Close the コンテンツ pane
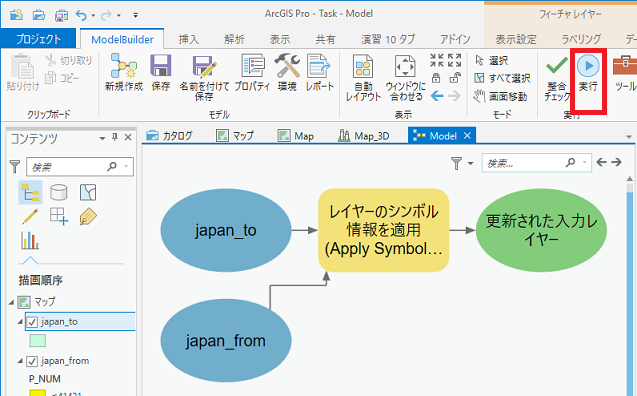 (x=128, y=137)
